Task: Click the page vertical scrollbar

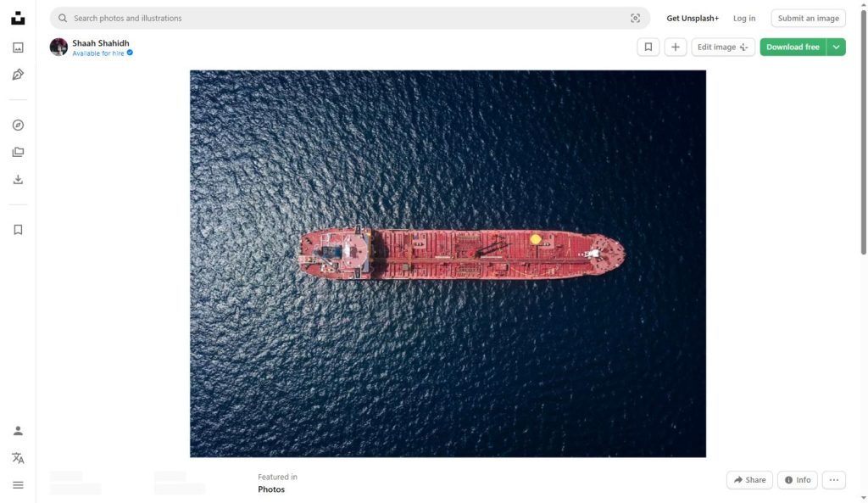Action: point(864,133)
